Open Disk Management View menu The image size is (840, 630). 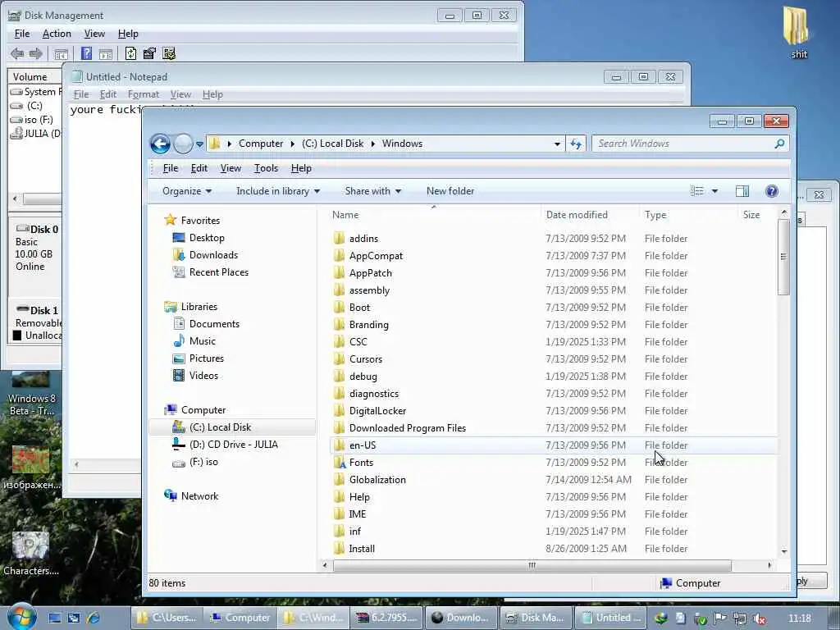(x=94, y=34)
